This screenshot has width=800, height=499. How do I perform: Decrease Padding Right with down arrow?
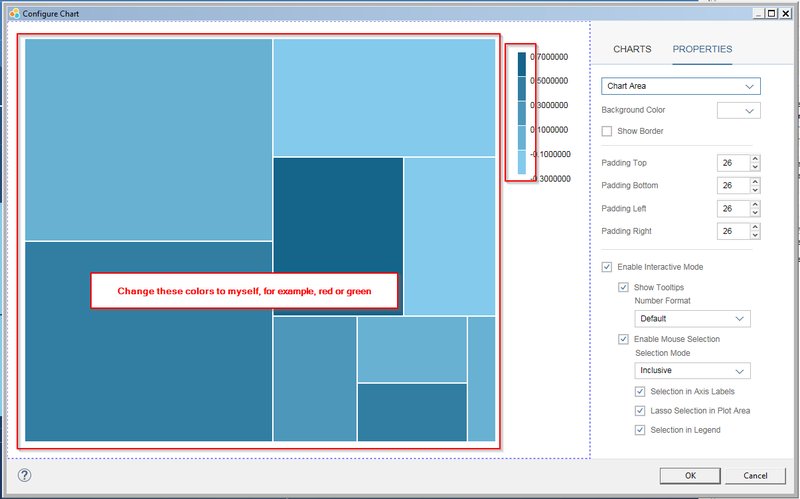(x=755, y=235)
